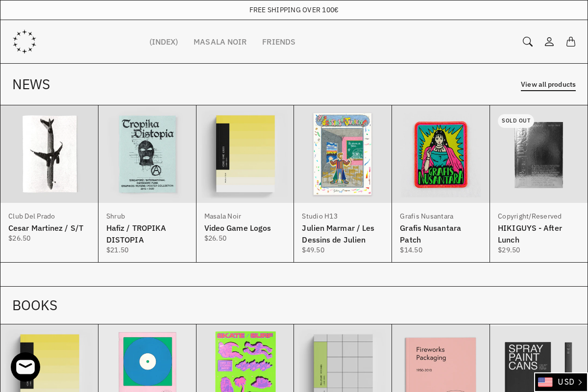Click the magnifying glass to search products

[x=527, y=42]
